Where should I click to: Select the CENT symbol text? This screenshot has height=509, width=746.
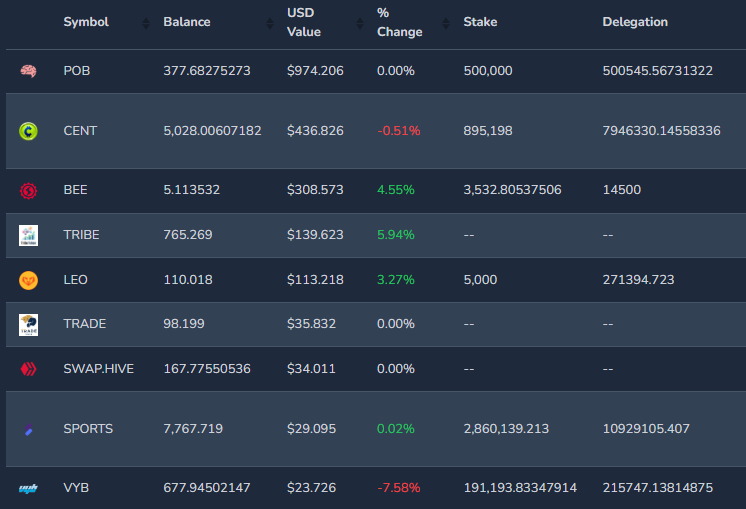click(80, 131)
